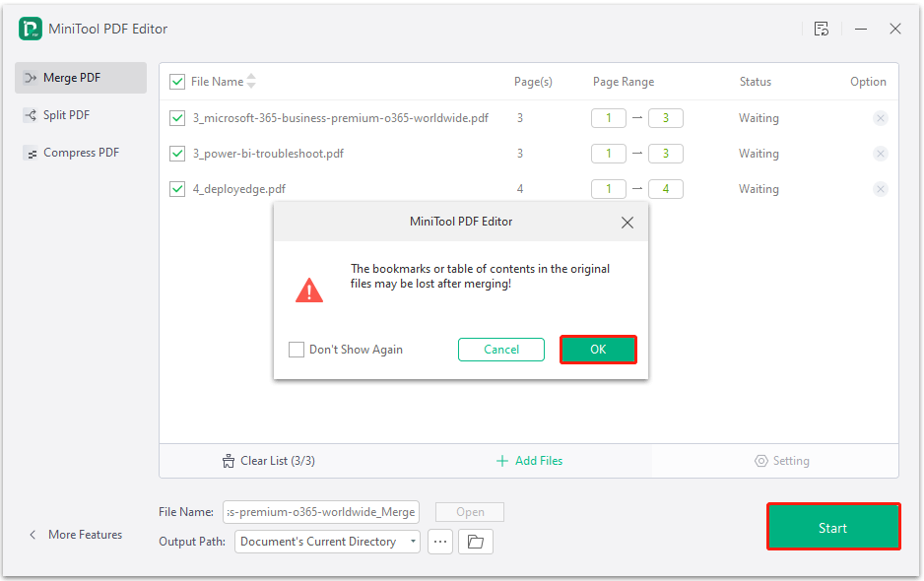The width and height of the screenshot is (924, 581).
Task: Minimize the MiniTool PDF Editor window
Action: pos(861,29)
